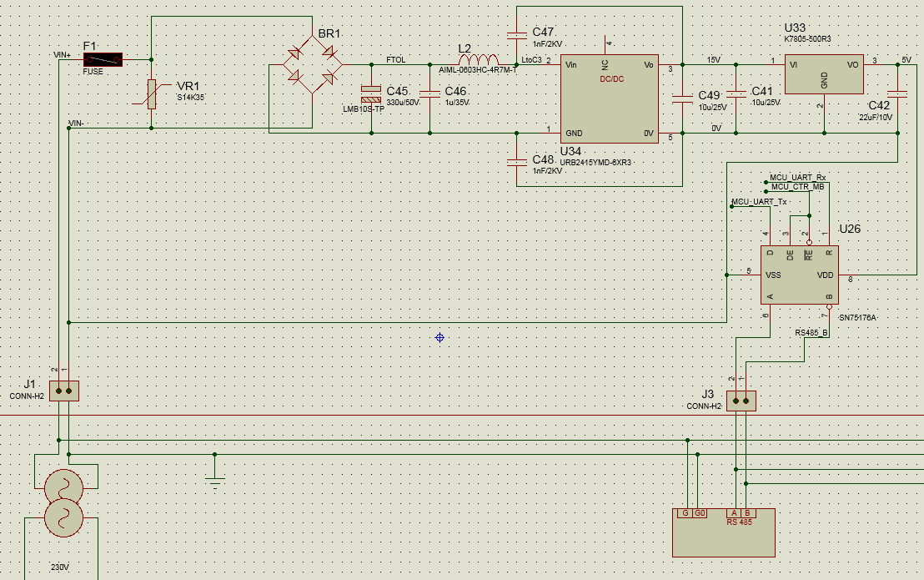Image resolution: width=924 pixels, height=580 pixels.
Task: Click the G terminal of RS 485 block
Action: click(x=685, y=513)
